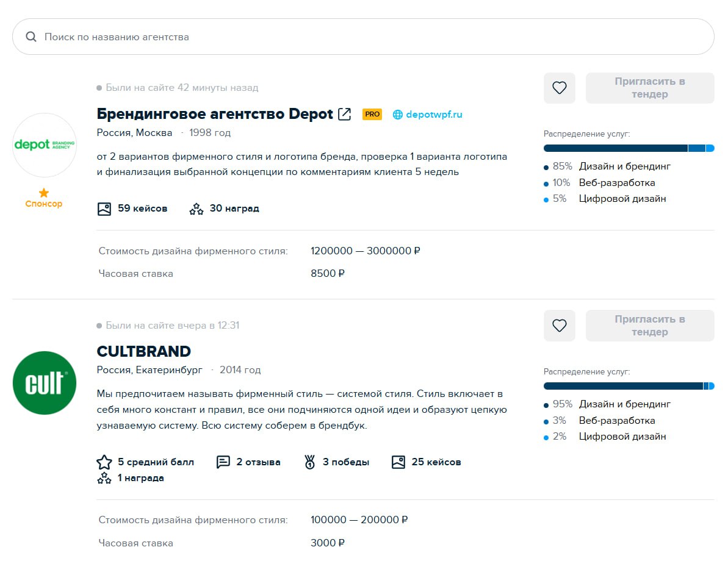Invite Depot agency to tender
The height and width of the screenshot is (561, 728).
[649, 88]
